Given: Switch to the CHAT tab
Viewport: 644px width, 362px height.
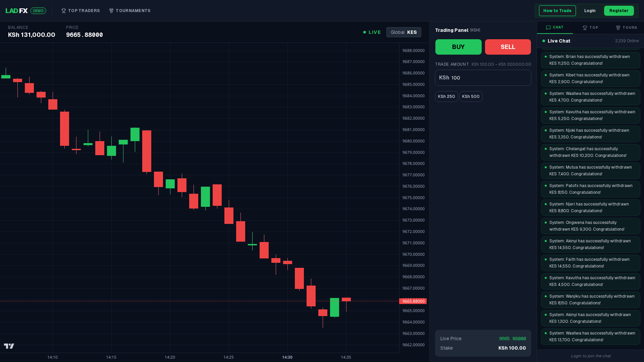Looking at the screenshot, I should pyautogui.click(x=555, y=27).
